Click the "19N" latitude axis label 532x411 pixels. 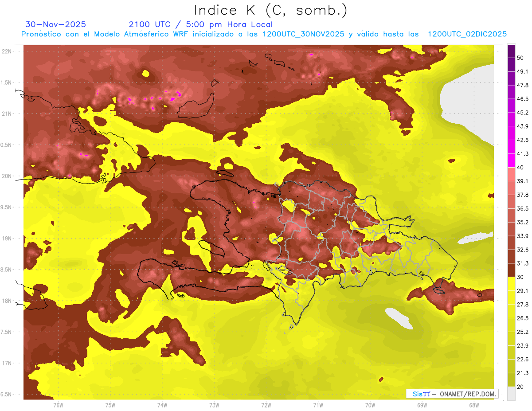tap(6, 238)
